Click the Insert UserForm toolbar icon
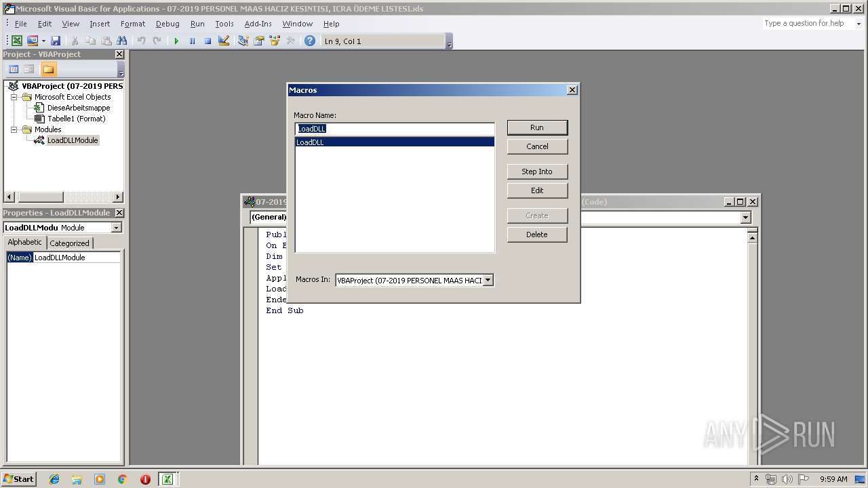 [x=32, y=41]
